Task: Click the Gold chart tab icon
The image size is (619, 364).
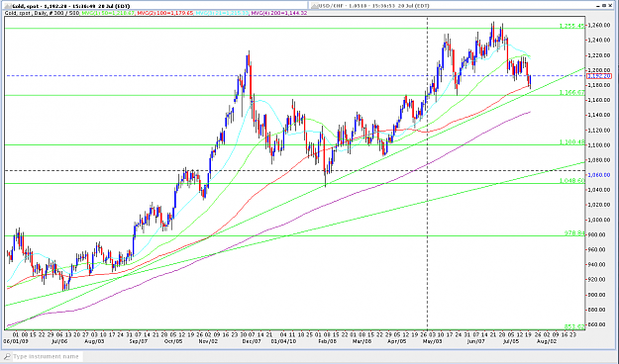Action: (9, 6)
